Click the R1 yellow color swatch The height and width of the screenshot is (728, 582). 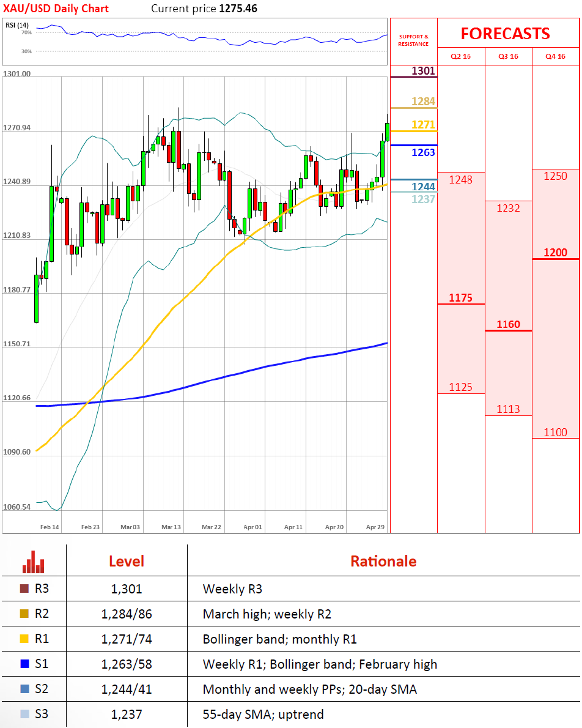[24, 639]
